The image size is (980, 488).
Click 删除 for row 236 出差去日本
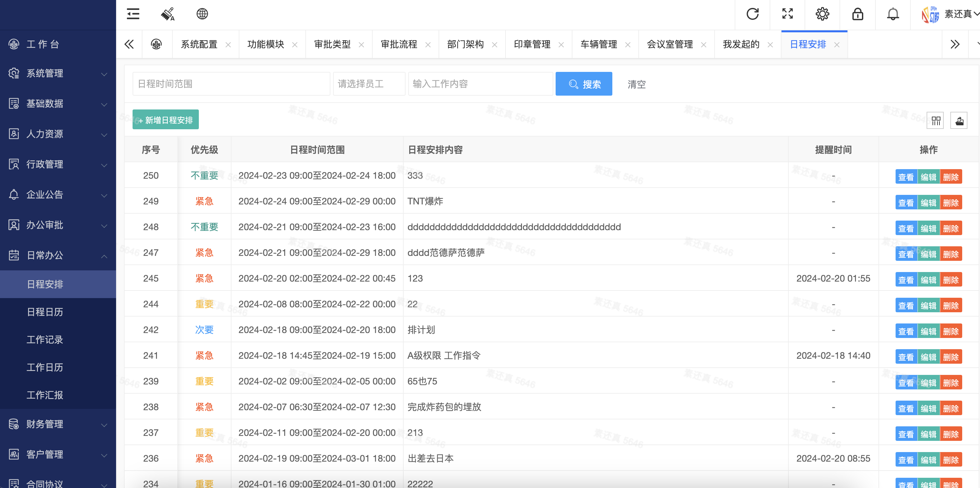click(x=951, y=459)
